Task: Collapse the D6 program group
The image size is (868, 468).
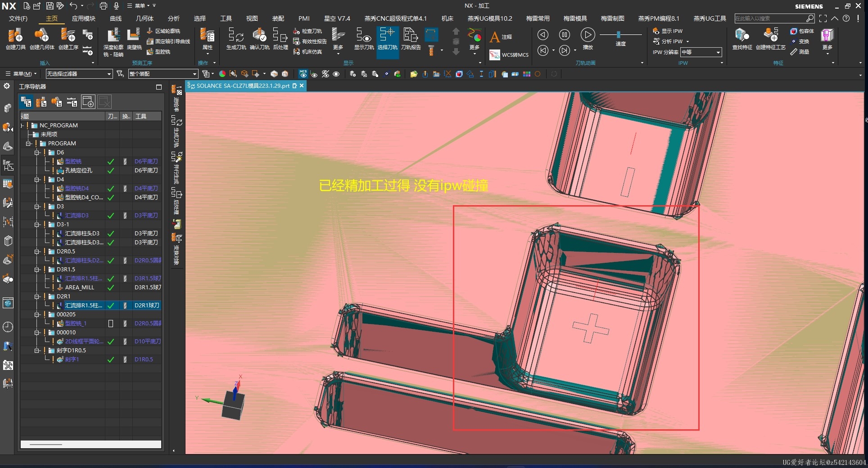Action: (x=37, y=153)
